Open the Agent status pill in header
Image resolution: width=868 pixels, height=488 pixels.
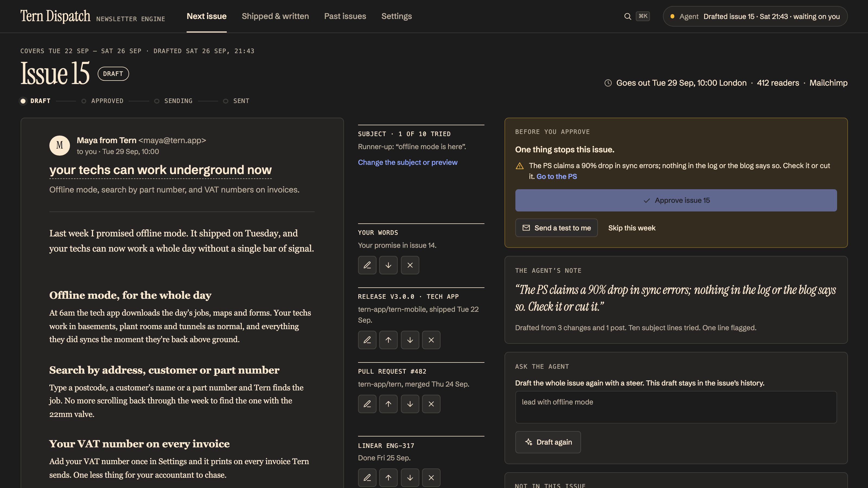point(755,16)
